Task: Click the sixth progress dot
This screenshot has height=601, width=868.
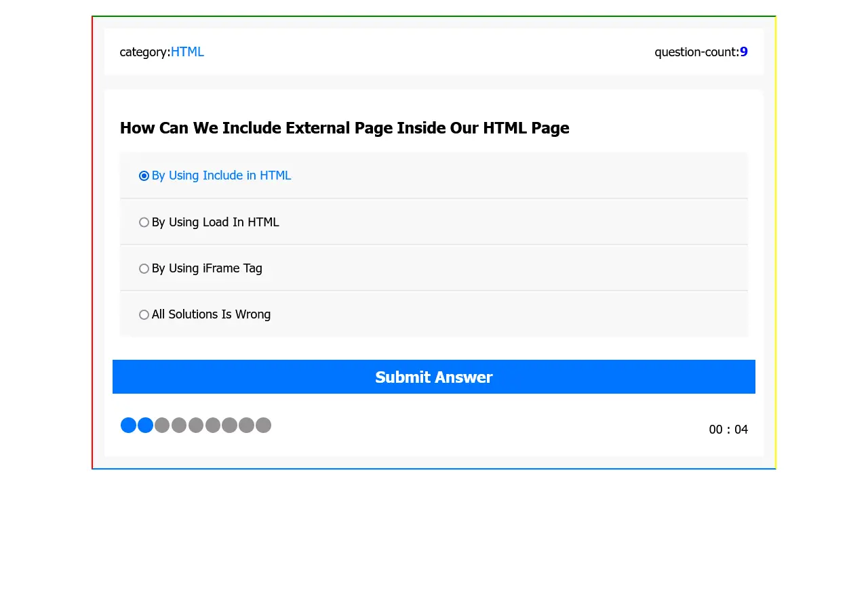Action: (x=213, y=426)
